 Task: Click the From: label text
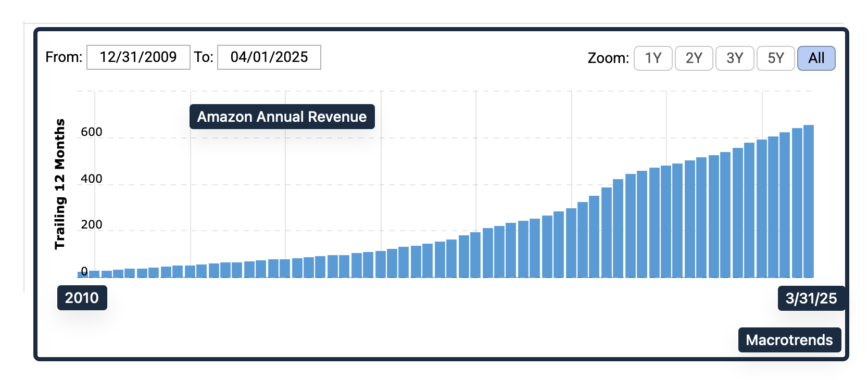(x=64, y=57)
